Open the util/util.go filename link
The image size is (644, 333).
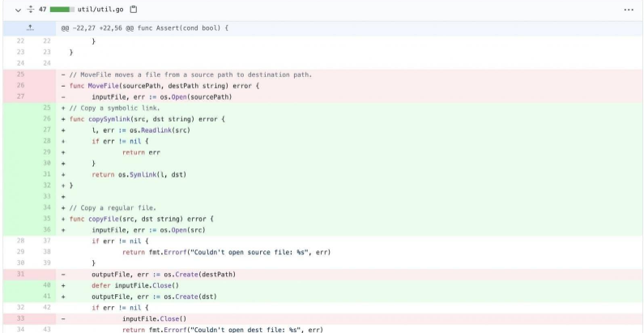pyautogui.click(x=101, y=10)
